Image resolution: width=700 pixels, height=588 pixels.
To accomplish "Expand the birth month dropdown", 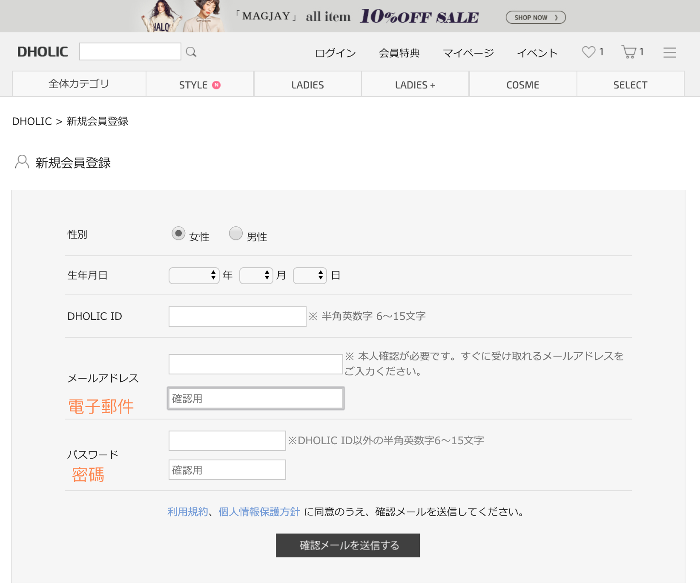I will 256,275.
